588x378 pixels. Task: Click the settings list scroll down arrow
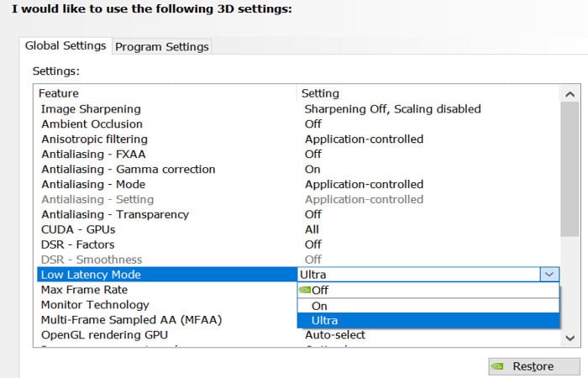(570, 338)
